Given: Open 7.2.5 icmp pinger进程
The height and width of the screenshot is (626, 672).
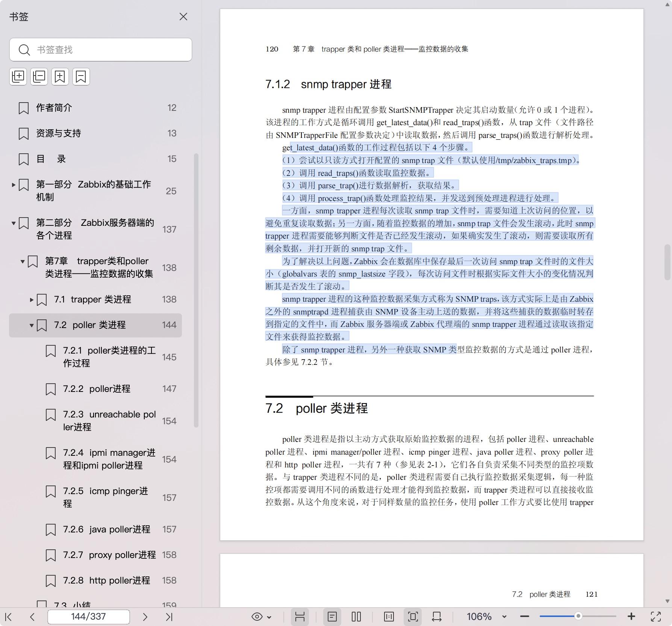Looking at the screenshot, I should coord(106,497).
